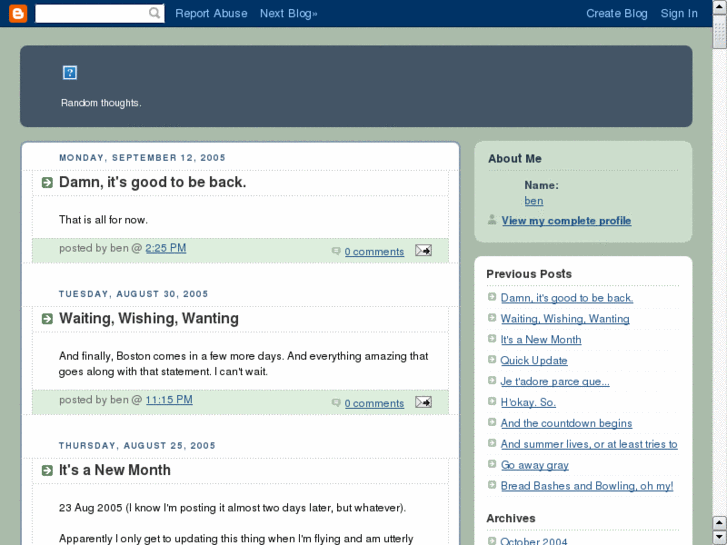Open 0 comments on August 30 post

(x=374, y=403)
